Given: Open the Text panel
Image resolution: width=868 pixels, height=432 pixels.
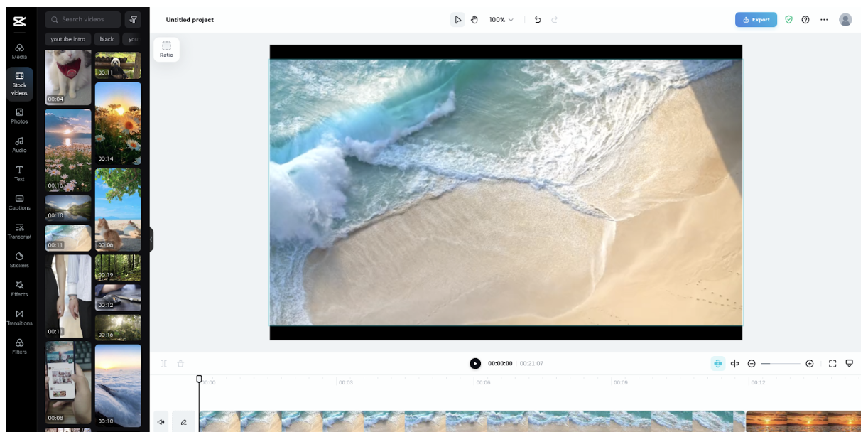Looking at the screenshot, I should 19,173.
